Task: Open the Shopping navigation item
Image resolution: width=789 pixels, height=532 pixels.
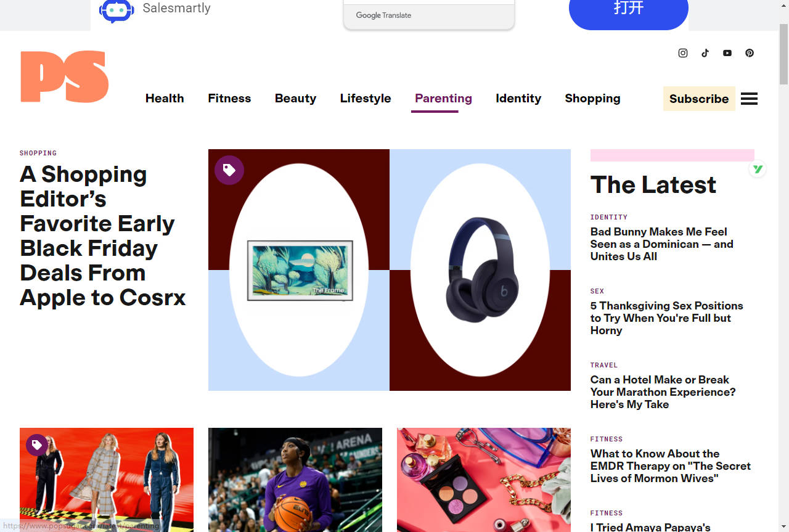Action: [x=592, y=99]
